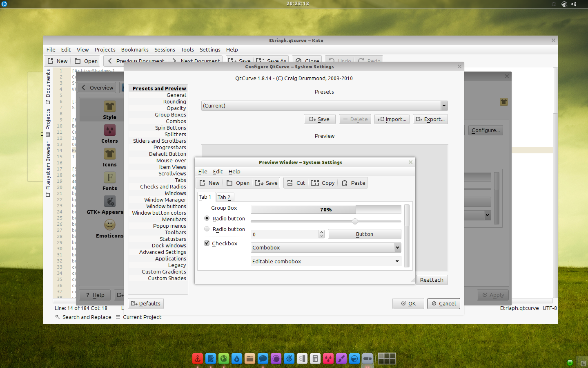Click Import... preset button

tap(392, 119)
